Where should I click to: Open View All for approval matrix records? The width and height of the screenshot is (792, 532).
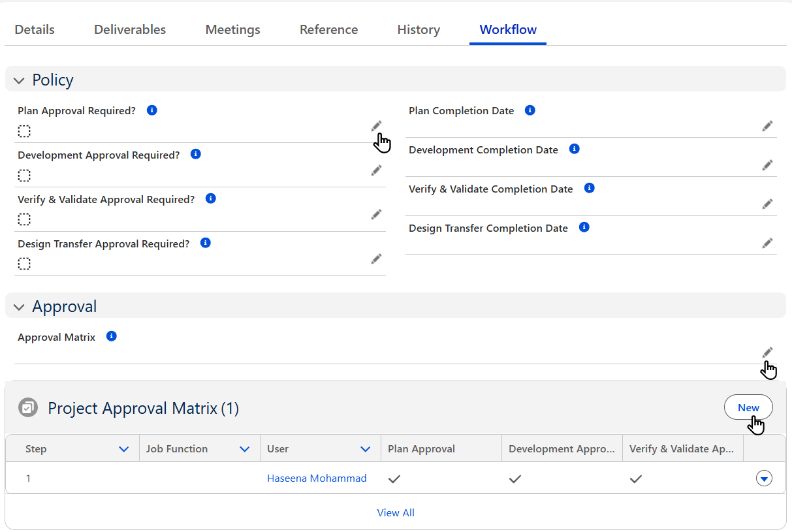(396, 512)
